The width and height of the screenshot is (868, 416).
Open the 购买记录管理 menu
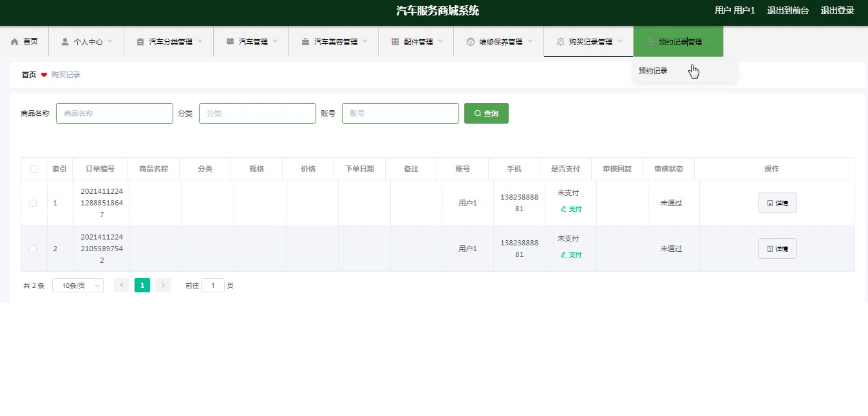click(589, 42)
